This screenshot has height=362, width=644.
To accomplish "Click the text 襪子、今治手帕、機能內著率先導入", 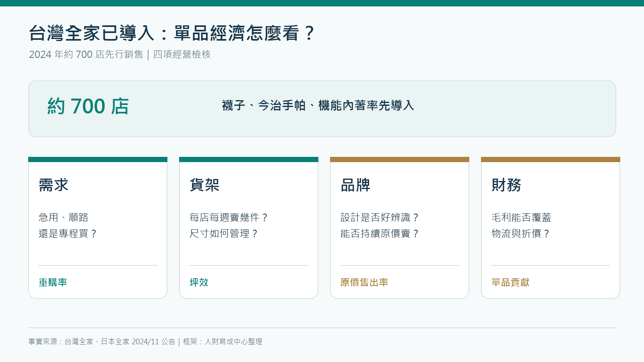I will (x=318, y=105).
